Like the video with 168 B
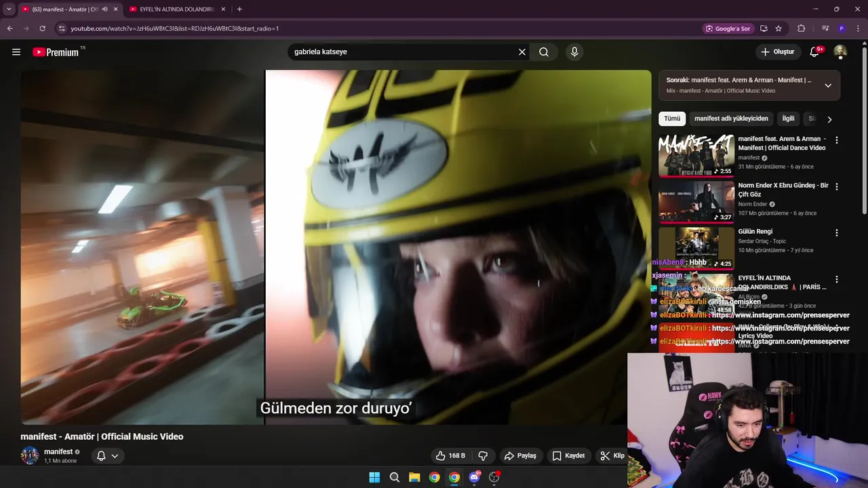The height and width of the screenshot is (488, 868). tap(450, 455)
